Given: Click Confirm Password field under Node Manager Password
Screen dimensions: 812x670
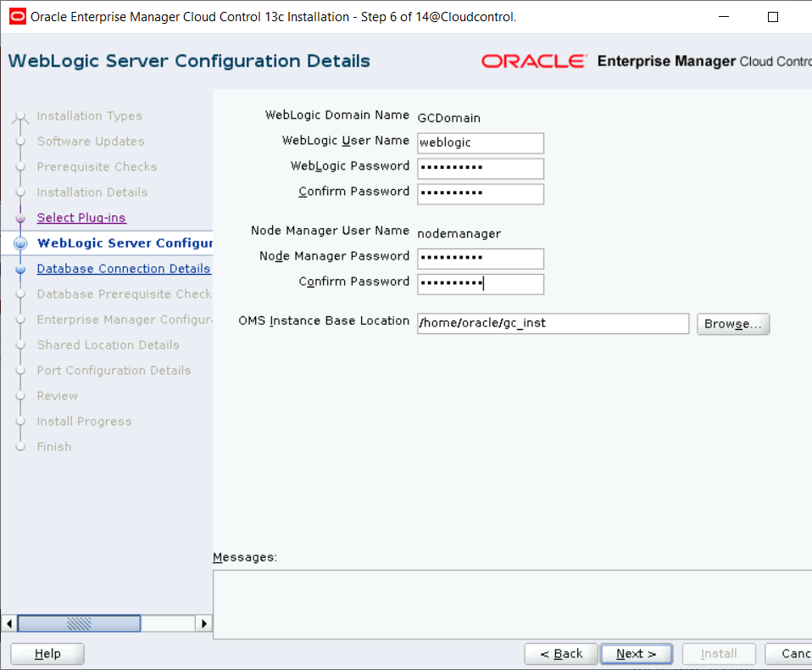Looking at the screenshot, I should click(480, 284).
